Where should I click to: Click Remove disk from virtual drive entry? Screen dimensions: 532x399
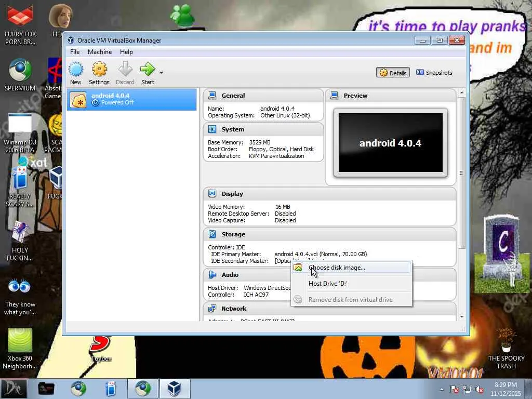click(x=352, y=300)
